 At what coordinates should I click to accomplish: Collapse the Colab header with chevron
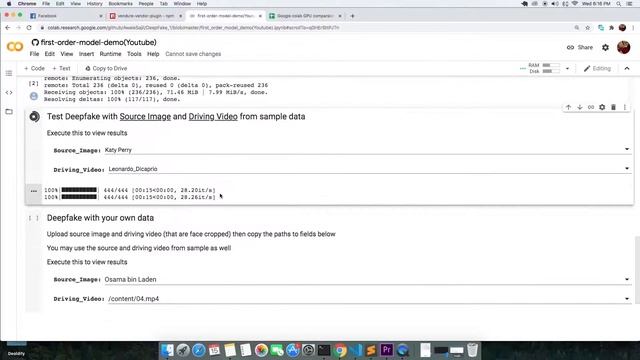pyautogui.click(x=627, y=69)
